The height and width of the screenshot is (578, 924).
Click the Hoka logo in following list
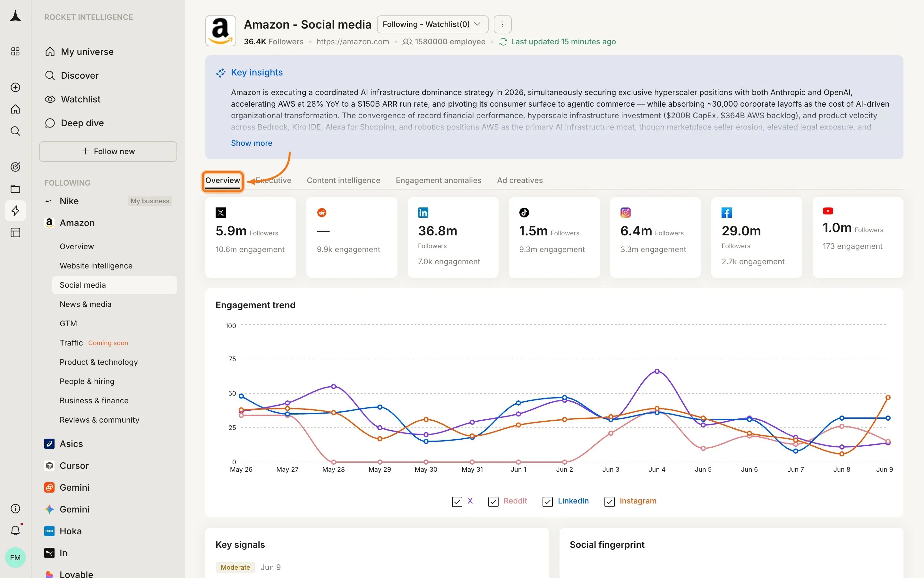[49, 531]
